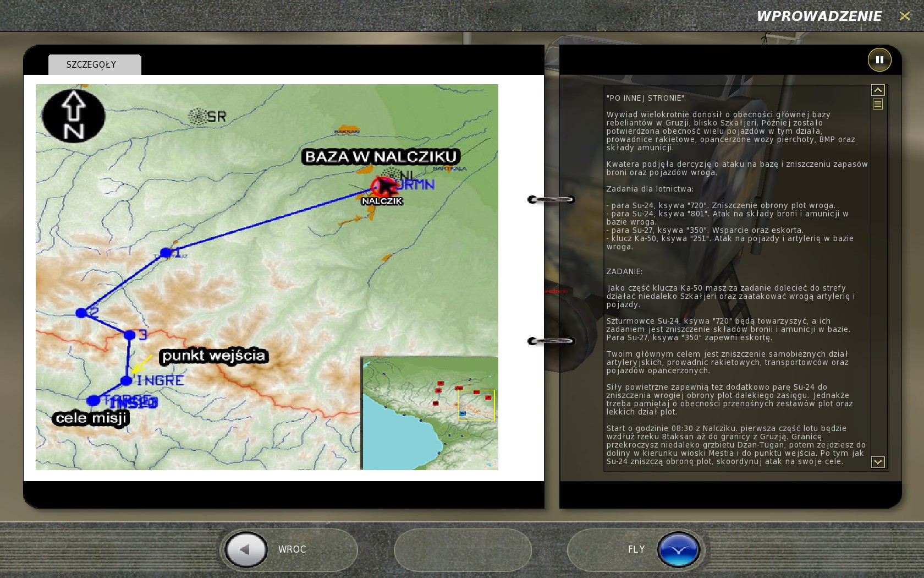Click the scroll down arrow of briefing text
Screen dimensions: 924x578
(878, 462)
